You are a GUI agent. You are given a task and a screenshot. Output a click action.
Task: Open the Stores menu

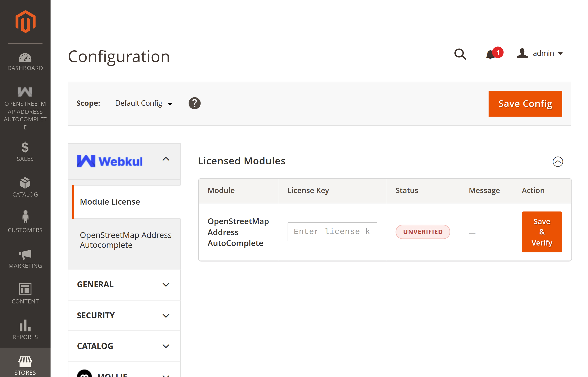point(25,365)
